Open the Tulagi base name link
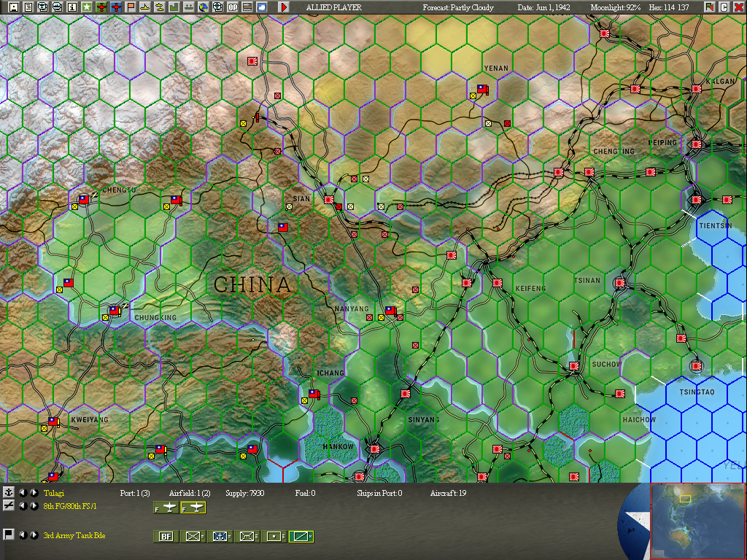747x560 pixels. [x=53, y=494]
